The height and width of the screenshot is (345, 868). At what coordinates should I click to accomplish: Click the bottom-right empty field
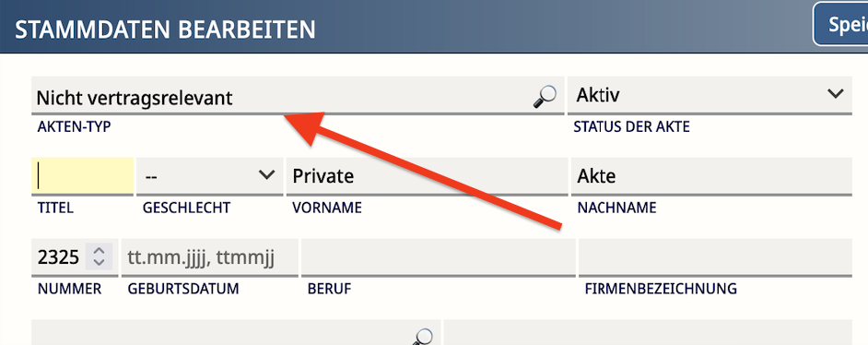(x=648, y=332)
